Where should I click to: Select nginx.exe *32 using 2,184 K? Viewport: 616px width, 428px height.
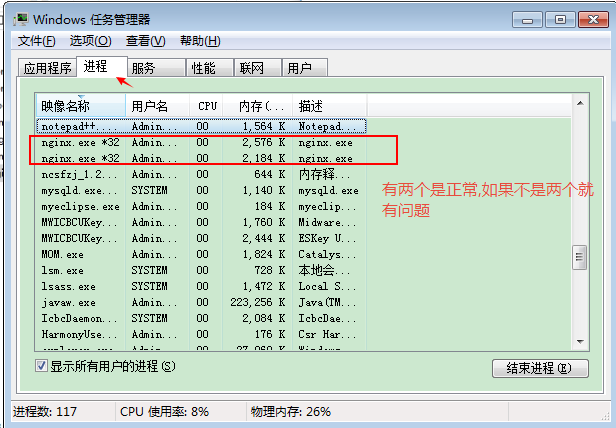point(201,158)
